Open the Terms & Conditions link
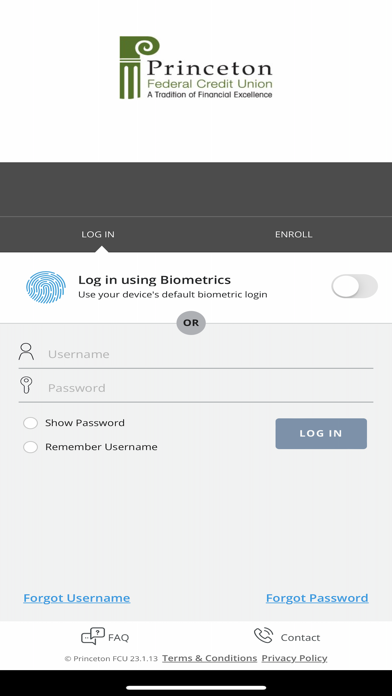Image resolution: width=392 pixels, height=696 pixels. click(210, 658)
